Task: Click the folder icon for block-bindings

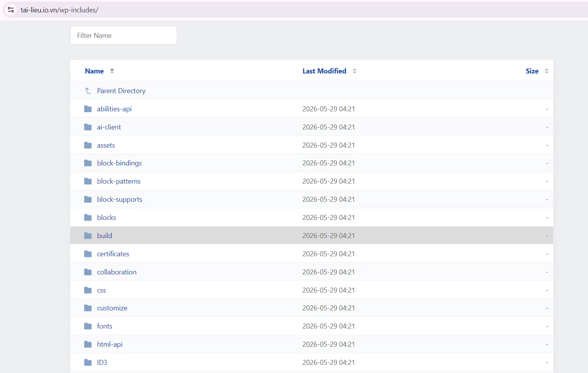Action: 88,163
